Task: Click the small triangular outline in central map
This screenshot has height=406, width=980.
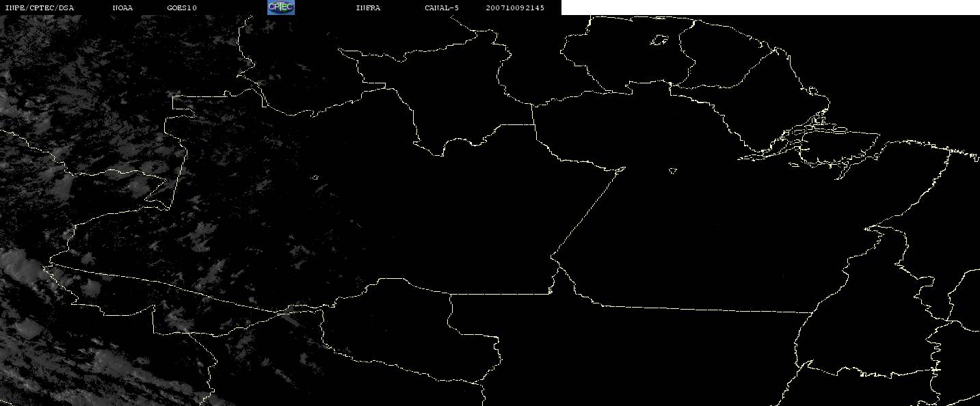Action: 672,170
